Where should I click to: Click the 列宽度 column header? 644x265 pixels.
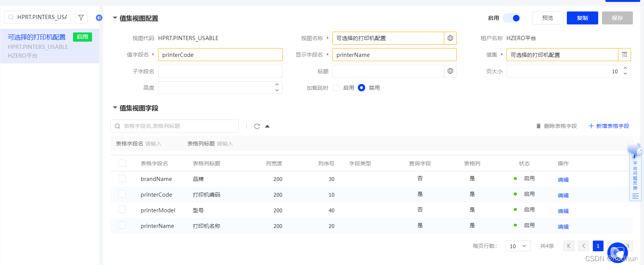[274, 163]
